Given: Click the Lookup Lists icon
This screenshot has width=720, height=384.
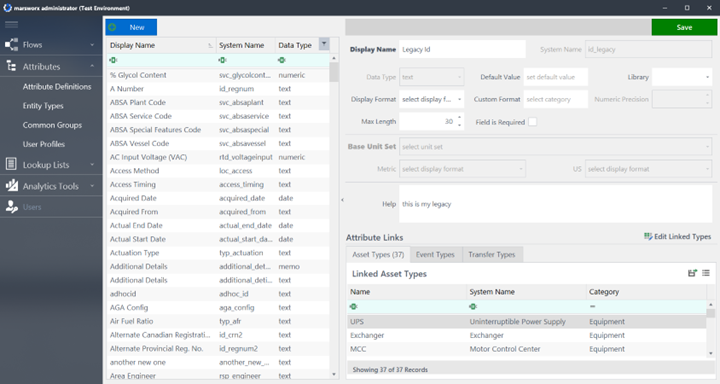Looking at the screenshot, I should (x=11, y=164).
